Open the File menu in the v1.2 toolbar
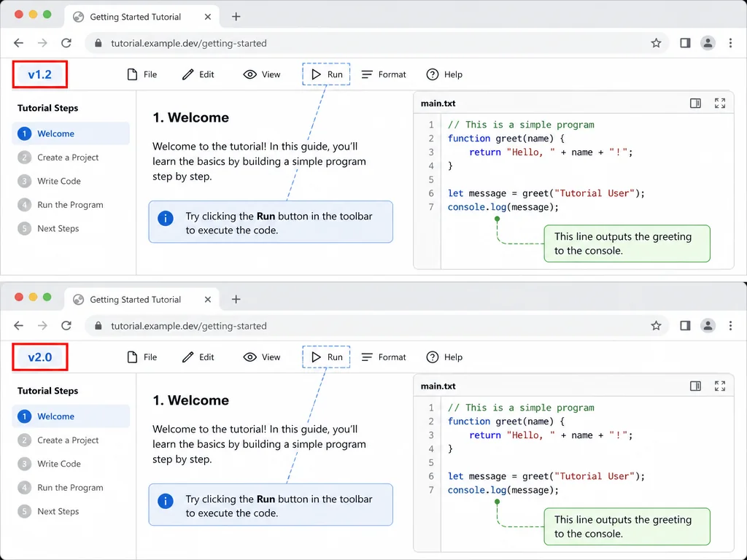Screen dimensions: 747x560 (142, 74)
